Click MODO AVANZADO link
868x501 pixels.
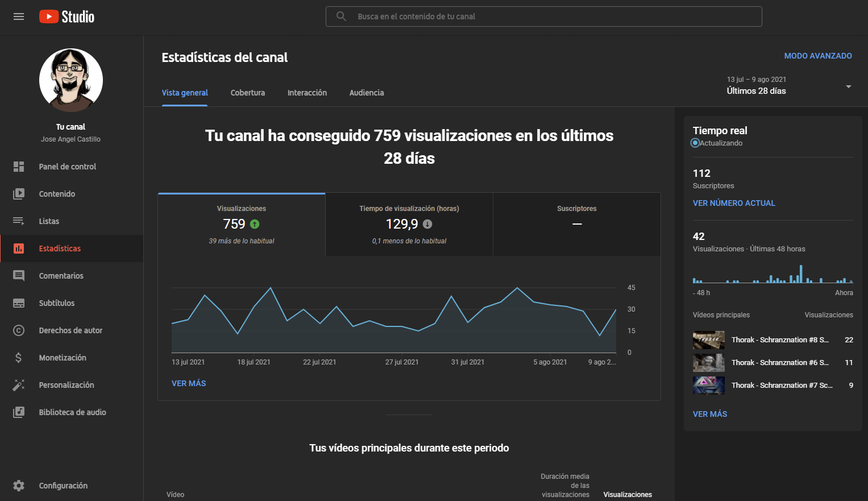(817, 56)
